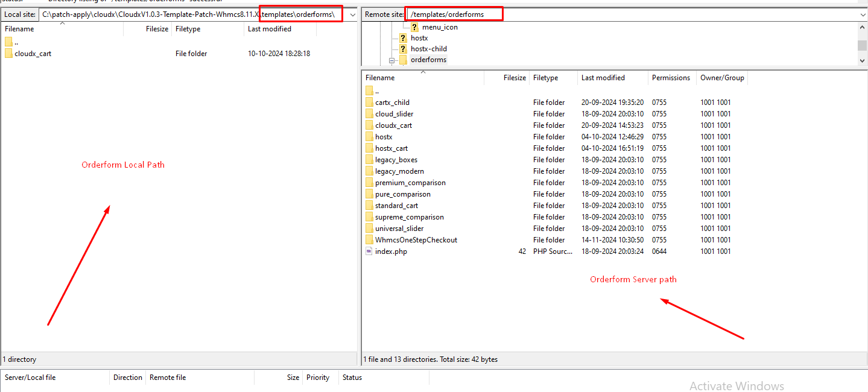
Task: Click the remote tree scrollbar down arrow
Action: [862, 60]
